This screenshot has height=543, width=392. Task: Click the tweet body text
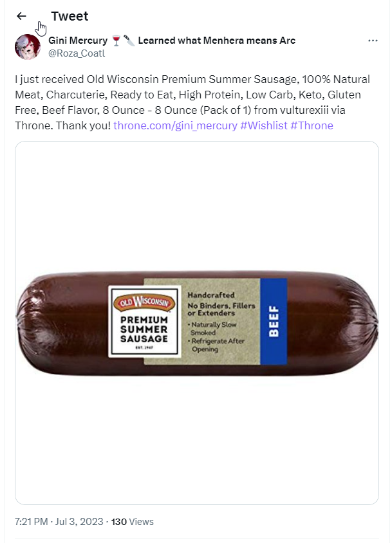[x=192, y=102]
